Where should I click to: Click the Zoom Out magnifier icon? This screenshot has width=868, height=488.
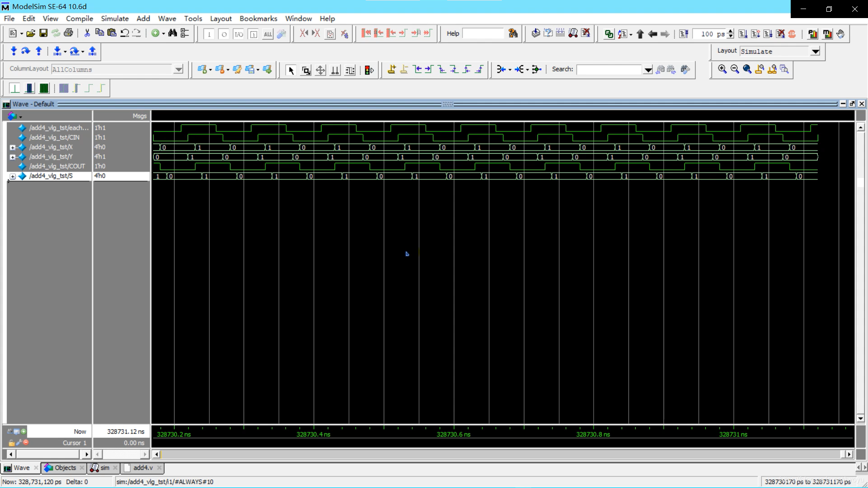click(735, 69)
